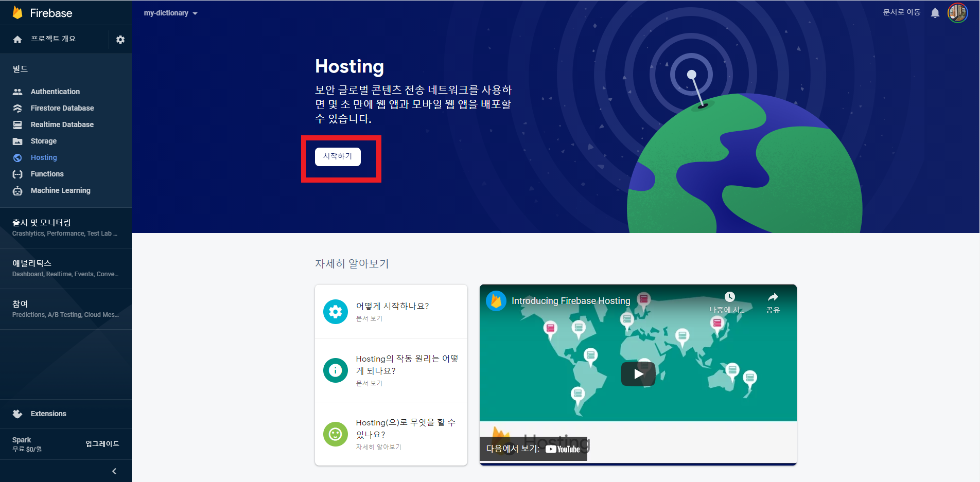980x482 pixels.
Task: Click the Realtime Database icon
Action: click(17, 124)
